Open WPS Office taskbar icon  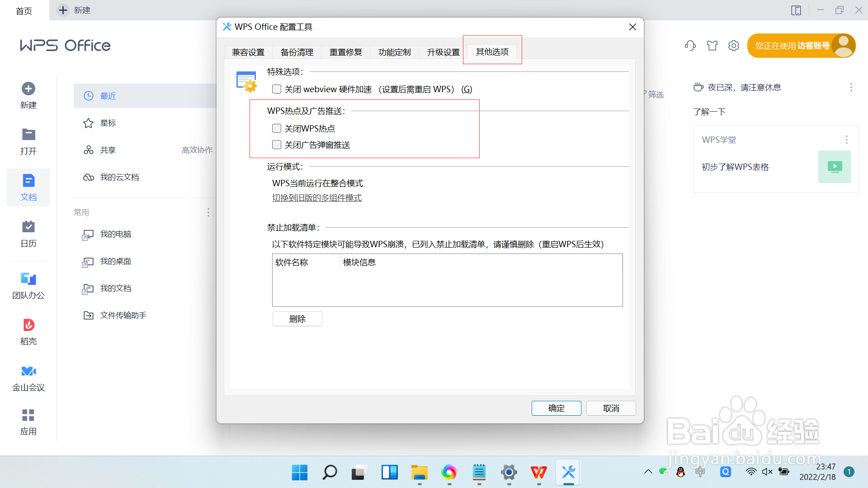pos(539,472)
